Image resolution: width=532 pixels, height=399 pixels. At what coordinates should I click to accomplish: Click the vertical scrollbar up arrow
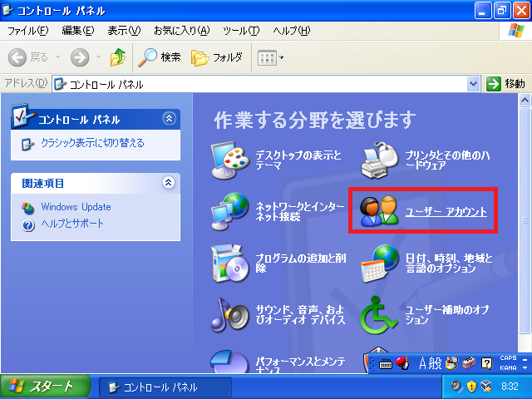point(525,100)
